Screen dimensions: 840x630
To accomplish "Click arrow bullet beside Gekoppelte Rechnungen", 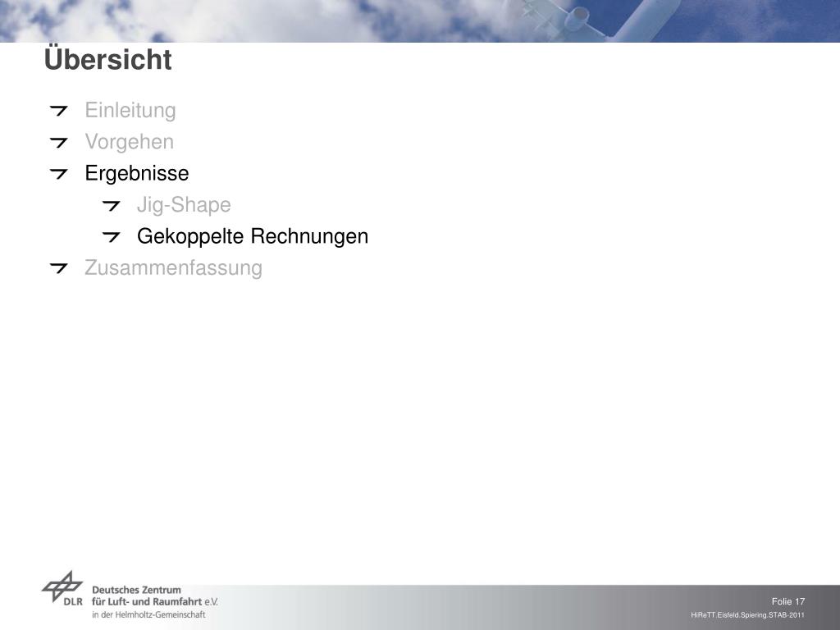I will pos(111,237).
